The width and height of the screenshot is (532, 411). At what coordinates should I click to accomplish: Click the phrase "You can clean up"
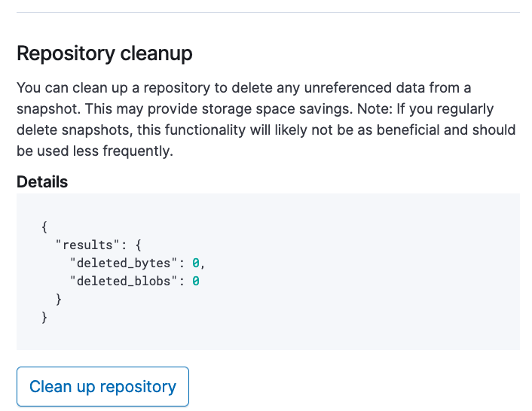click(68, 88)
